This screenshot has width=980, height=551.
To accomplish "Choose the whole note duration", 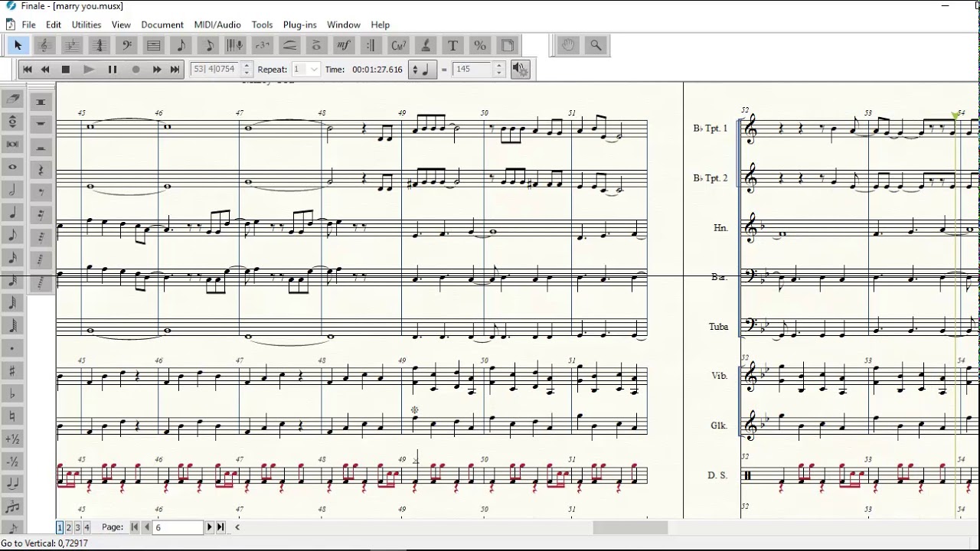I will (x=12, y=168).
